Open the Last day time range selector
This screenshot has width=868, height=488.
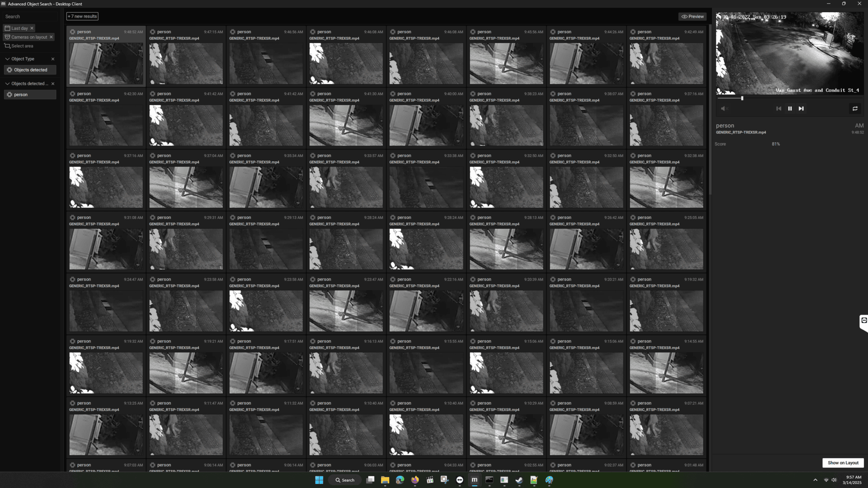(19, 28)
